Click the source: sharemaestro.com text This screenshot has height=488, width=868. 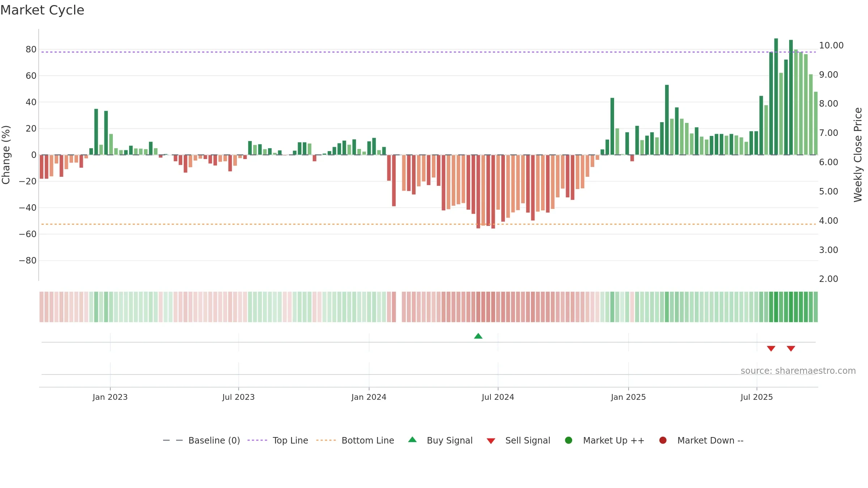pyautogui.click(x=798, y=371)
